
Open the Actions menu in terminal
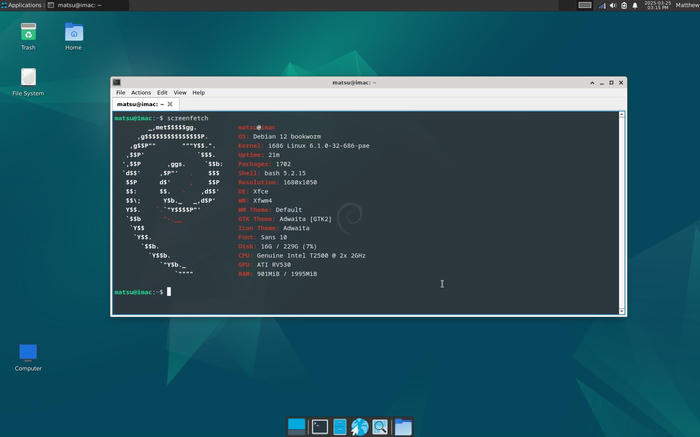[x=141, y=92]
